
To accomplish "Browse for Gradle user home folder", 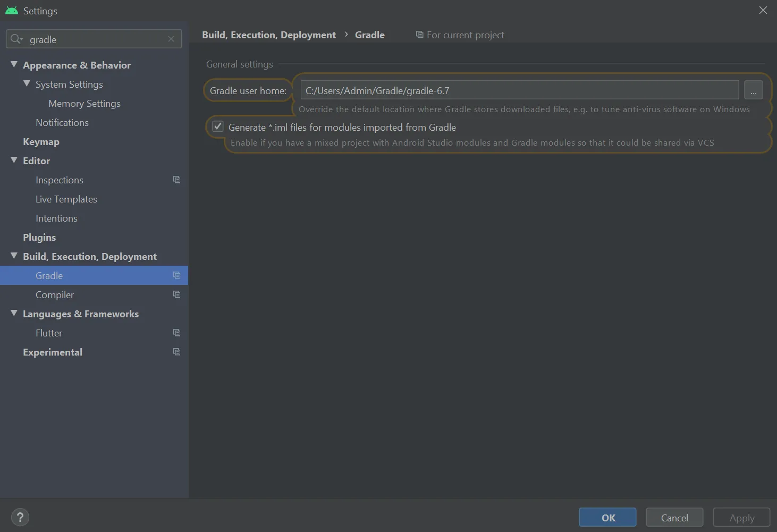I will point(753,90).
